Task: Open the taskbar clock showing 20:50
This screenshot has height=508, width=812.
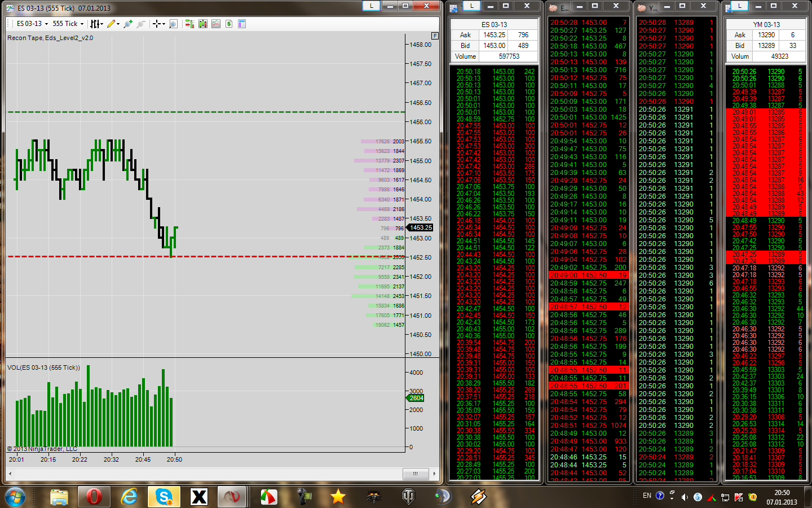Action: [x=782, y=497]
